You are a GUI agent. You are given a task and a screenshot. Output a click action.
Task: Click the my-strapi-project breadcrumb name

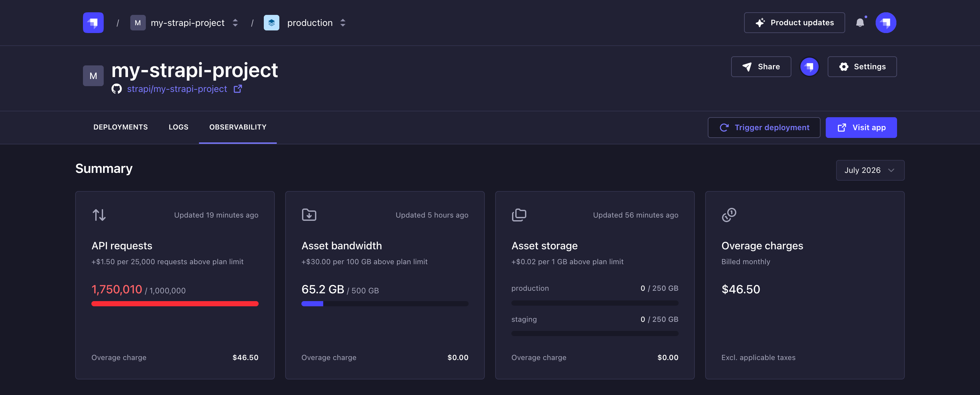pos(188,23)
